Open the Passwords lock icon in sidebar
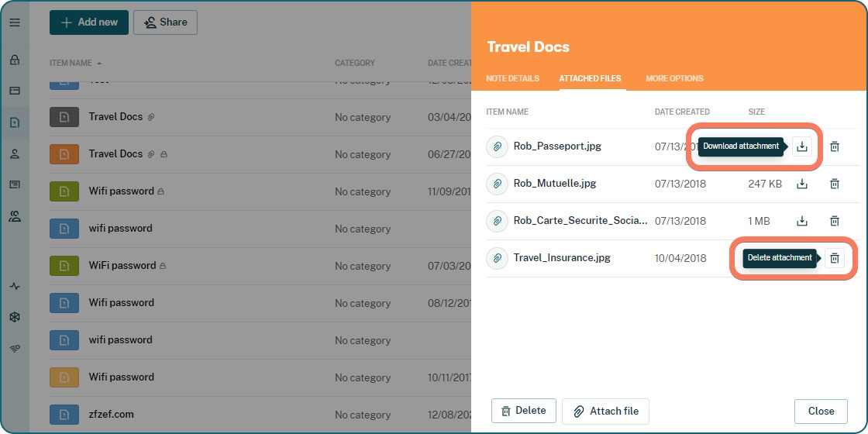The height and width of the screenshot is (434, 868). tap(15, 60)
